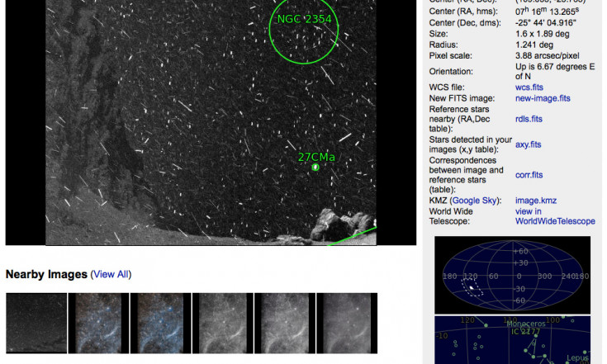Viewport: 607px width, 364px height.
Task: Open fifth nearby thumbnail, grayscale image
Action: pos(285,323)
